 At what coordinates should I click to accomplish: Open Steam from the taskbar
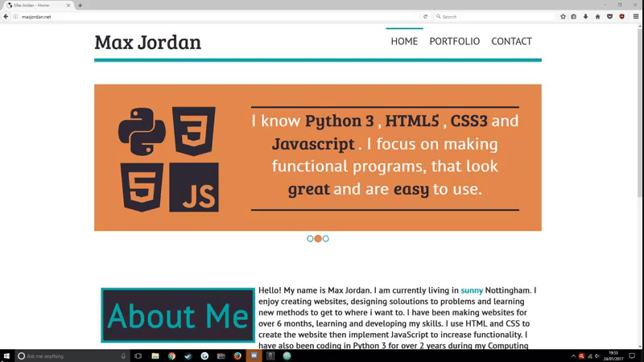(188, 356)
